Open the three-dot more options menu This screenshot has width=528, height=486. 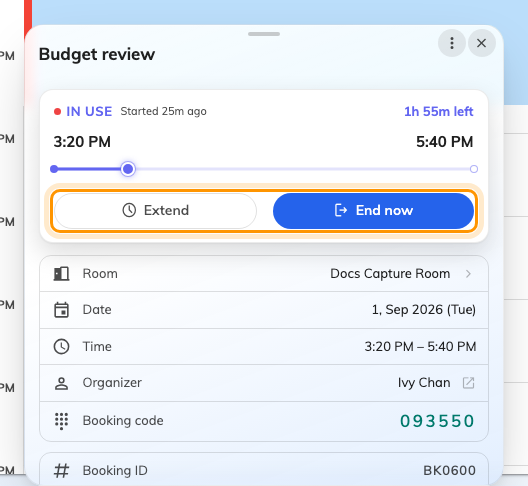[x=452, y=43]
